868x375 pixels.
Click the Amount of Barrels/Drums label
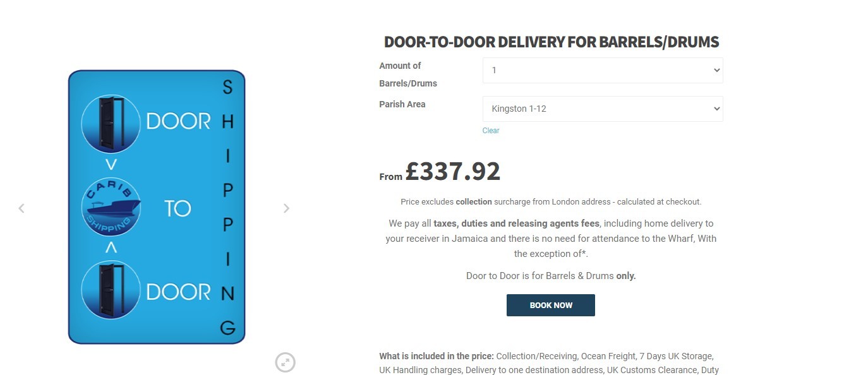click(x=408, y=74)
